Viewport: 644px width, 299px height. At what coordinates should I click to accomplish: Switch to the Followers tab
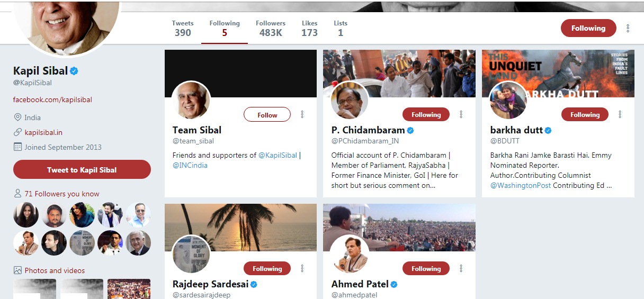(271, 29)
